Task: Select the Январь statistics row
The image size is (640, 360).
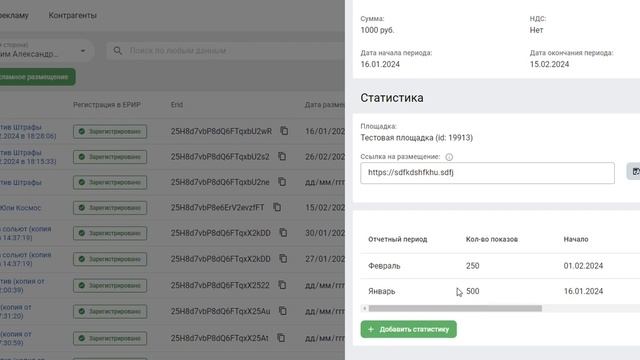Action: coord(500,291)
